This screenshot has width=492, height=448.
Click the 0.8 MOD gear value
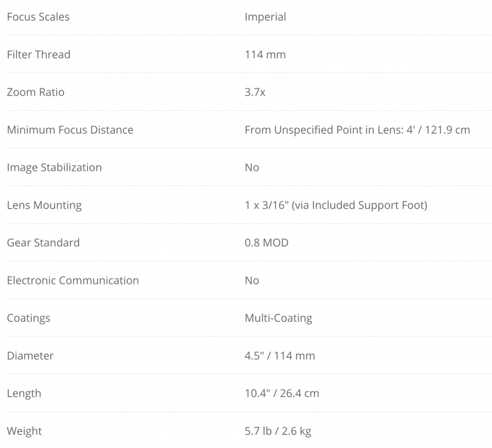[x=267, y=243]
